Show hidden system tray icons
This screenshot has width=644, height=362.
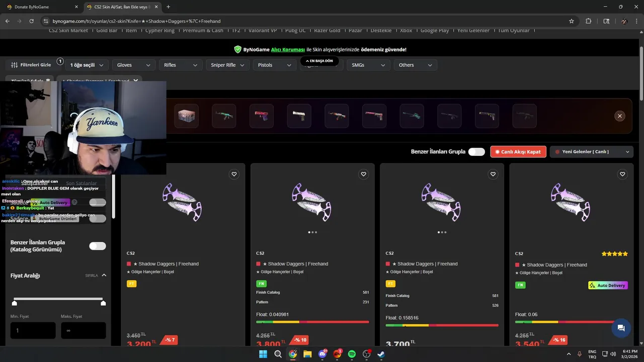click(568, 354)
